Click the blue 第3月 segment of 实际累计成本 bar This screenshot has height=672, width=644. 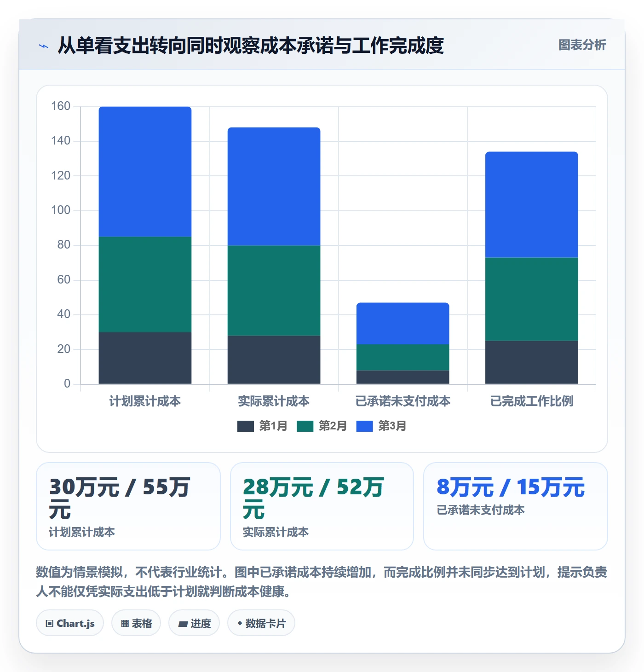274,186
